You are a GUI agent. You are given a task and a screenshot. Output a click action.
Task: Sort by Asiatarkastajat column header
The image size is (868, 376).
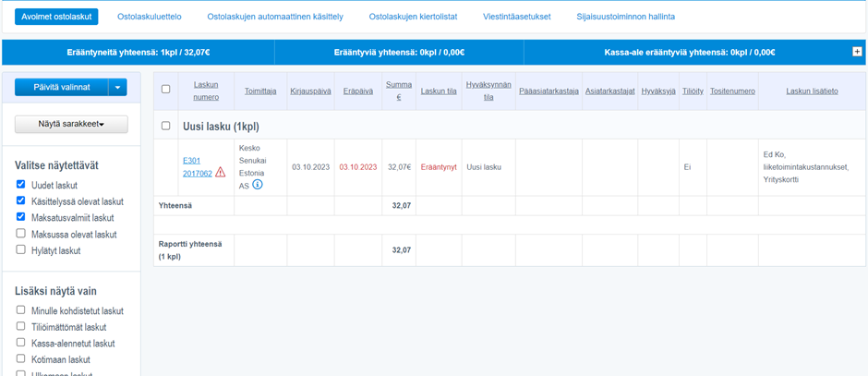click(x=610, y=91)
